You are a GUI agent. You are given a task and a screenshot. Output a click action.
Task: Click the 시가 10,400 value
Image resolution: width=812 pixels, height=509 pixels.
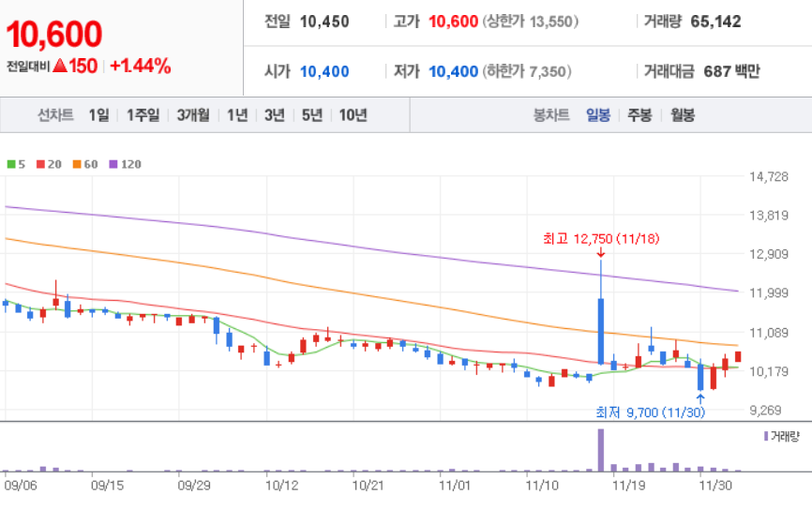324,71
